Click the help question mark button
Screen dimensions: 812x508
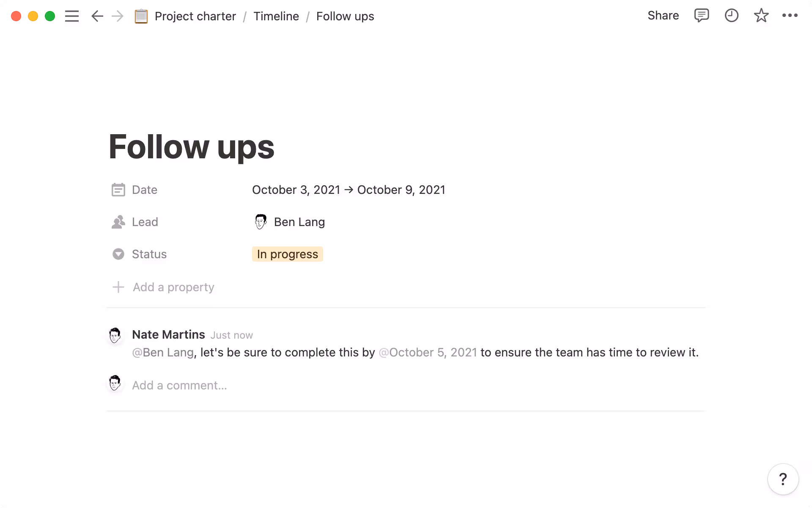pyautogui.click(x=784, y=479)
